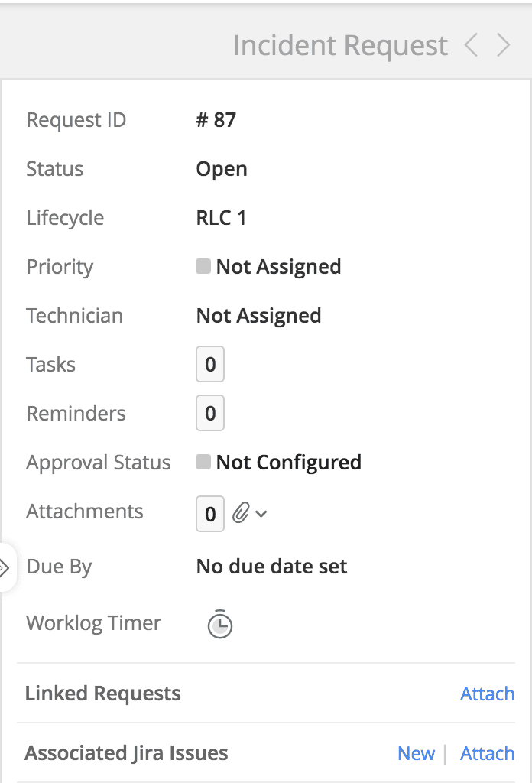
Task: Assign a technician via Not Assigned
Action: (258, 316)
